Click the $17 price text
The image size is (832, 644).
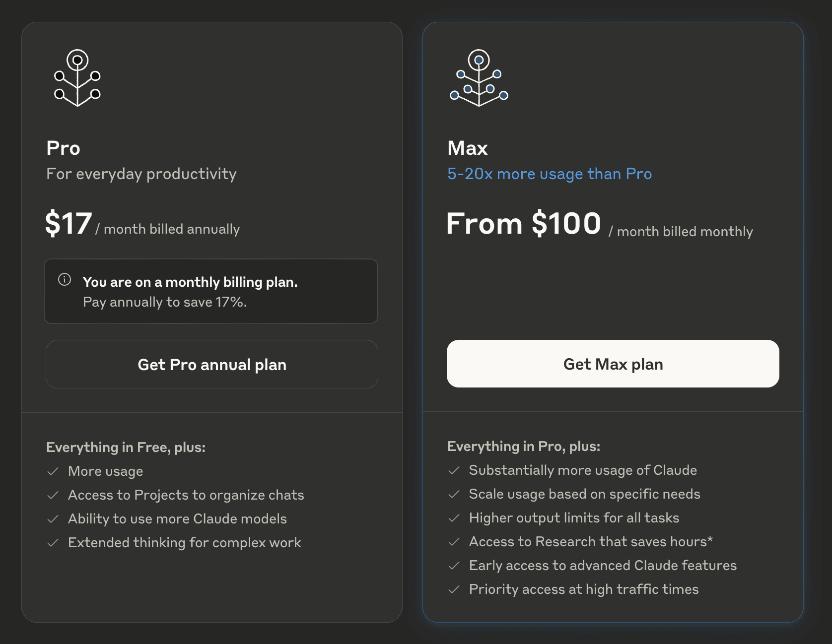pos(69,224)
